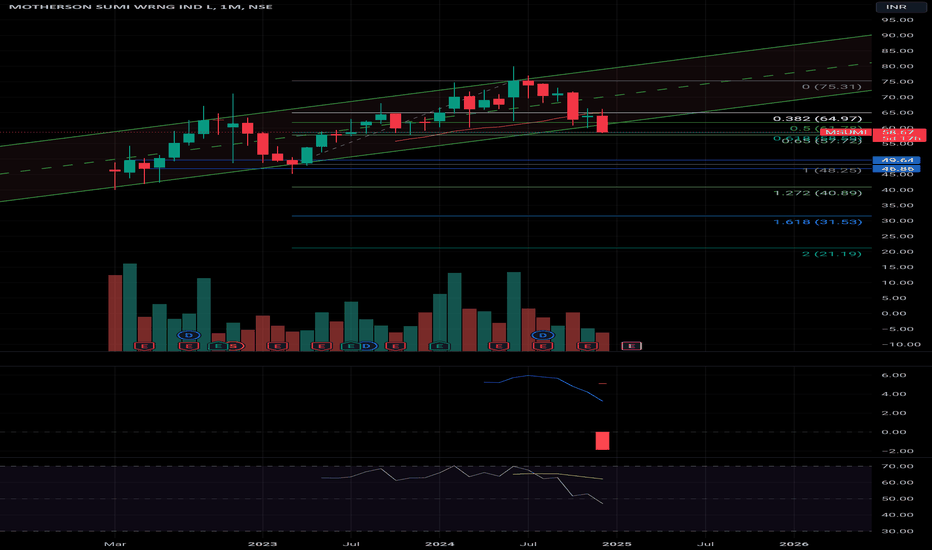Click the 6.00 value on the MACD scale
Image resolution: width=932 pixels, height=550 pixels.
pyautogui.click(x=894, y=375)
